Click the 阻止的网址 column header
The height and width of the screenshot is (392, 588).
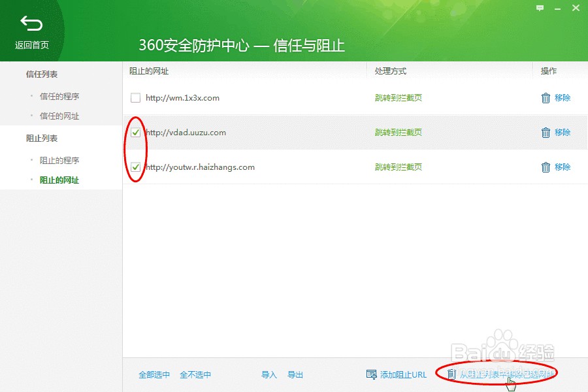pos(149,71)
